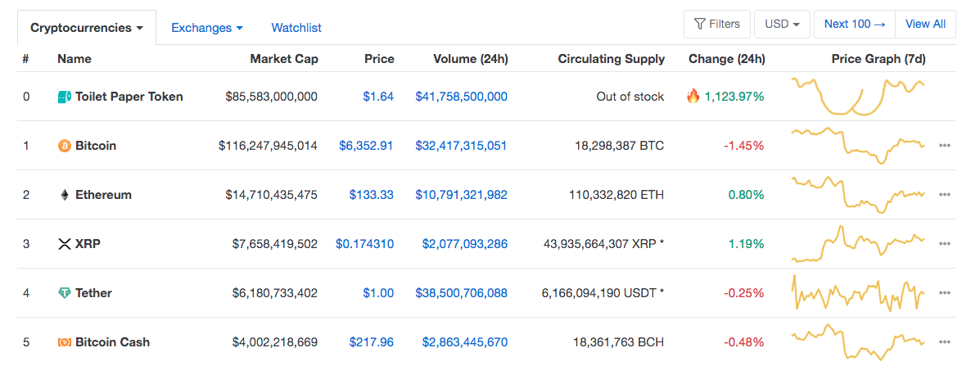Open the three-dot menu in Bitcoin row
Image resolution: width=980 pixels, height=366 pixels.
944,146
